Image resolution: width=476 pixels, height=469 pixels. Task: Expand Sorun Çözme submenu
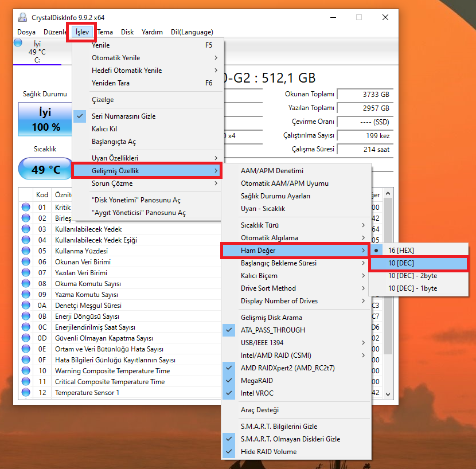[148, 183]
